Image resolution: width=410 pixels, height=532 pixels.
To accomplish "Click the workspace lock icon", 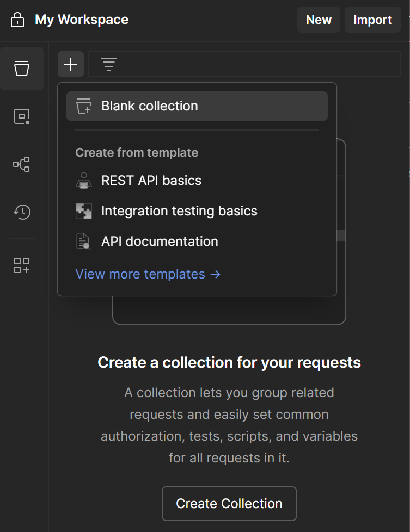I will (17, 20).
